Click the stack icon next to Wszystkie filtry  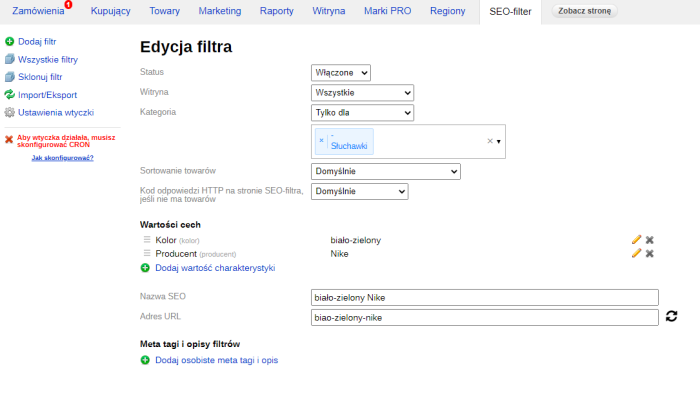pos(9,59)
